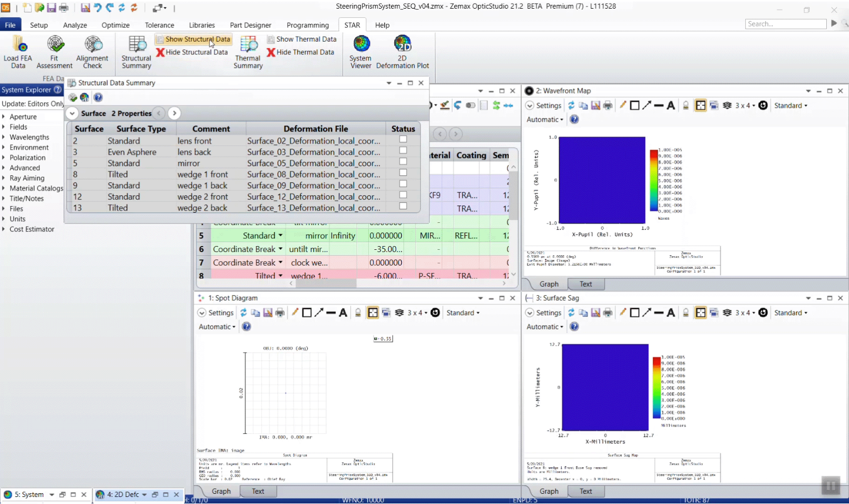849x504 pixels.
Task: Go to next surface property with right arrow
Action: [174, 113]
